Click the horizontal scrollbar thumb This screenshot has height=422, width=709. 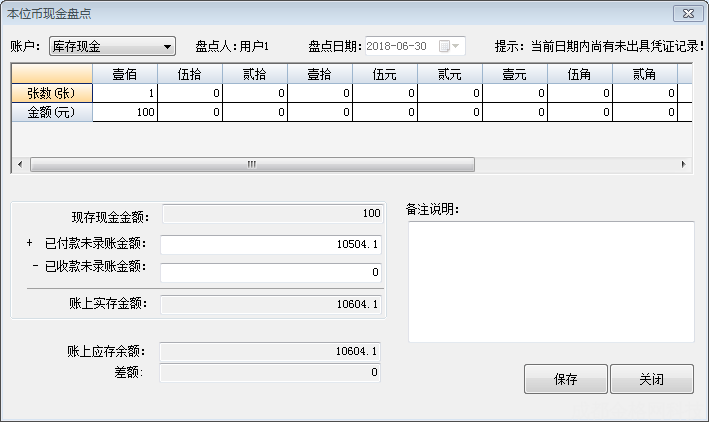[250, 164]
